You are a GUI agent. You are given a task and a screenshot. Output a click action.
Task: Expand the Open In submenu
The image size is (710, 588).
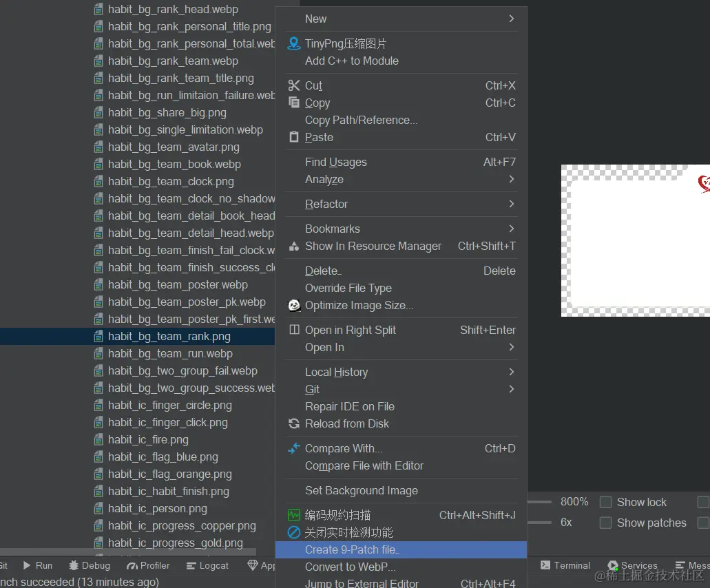click(x=401, y=347)
